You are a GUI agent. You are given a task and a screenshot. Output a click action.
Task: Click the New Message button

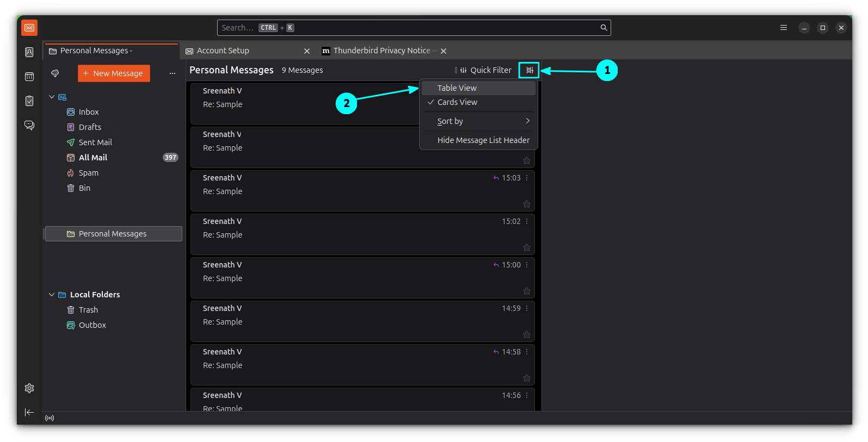(x=114, y=73)
